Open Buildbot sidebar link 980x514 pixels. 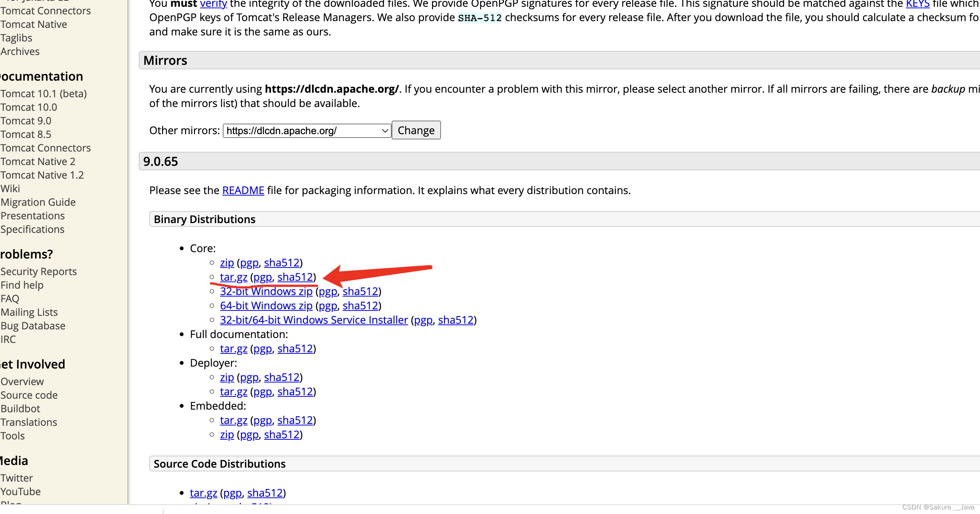pos(20,409)
